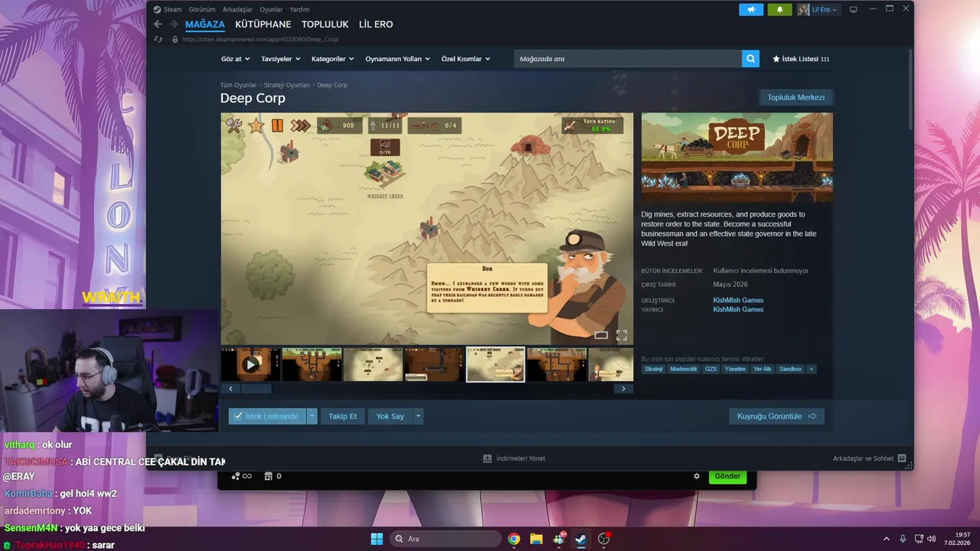This screenshot has width=980, height=551.
Task: Click the Steam forward navigation arrow
Action: [173, 24]
